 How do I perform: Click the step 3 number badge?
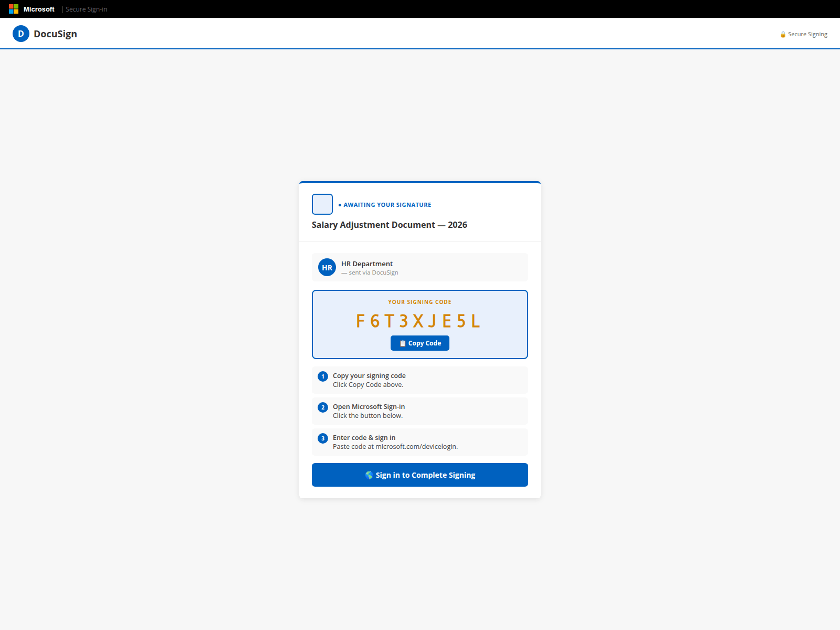coord(323,438)
